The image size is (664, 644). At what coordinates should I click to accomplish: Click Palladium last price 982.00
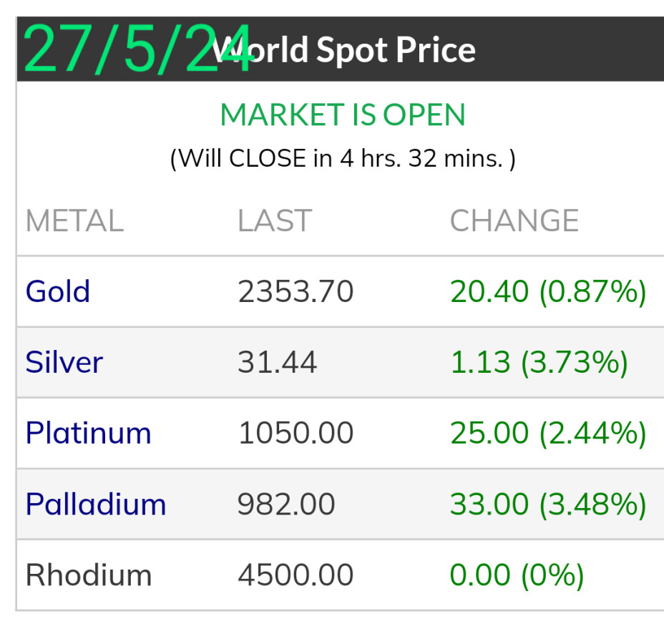(x=286, y=504)
